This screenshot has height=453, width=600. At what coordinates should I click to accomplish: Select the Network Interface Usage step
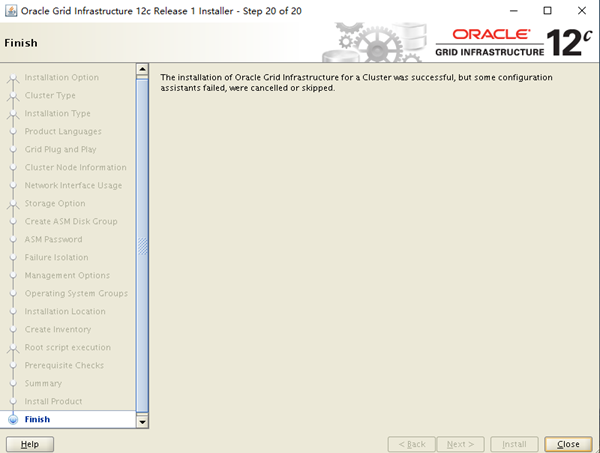tap(73, 185)
